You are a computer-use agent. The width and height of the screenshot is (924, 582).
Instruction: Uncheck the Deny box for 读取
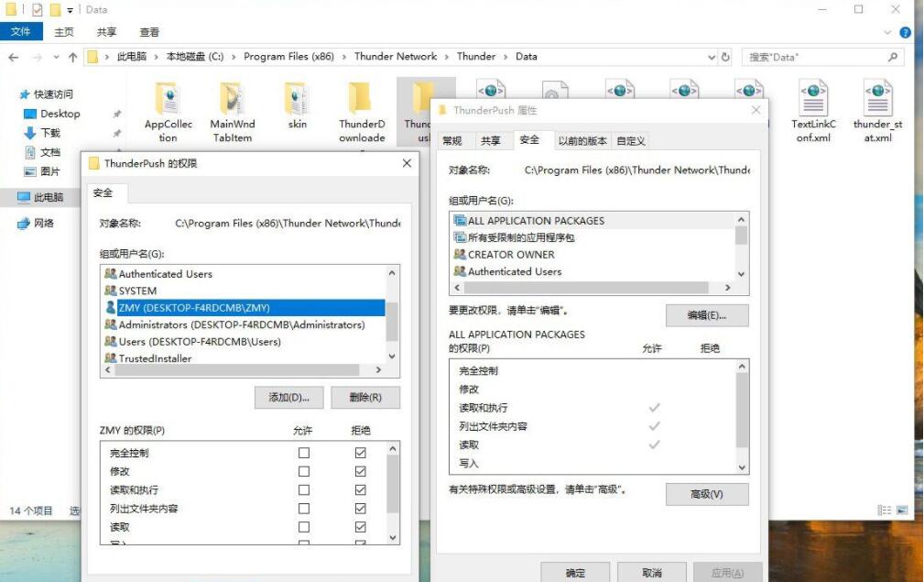click(361, 527)
